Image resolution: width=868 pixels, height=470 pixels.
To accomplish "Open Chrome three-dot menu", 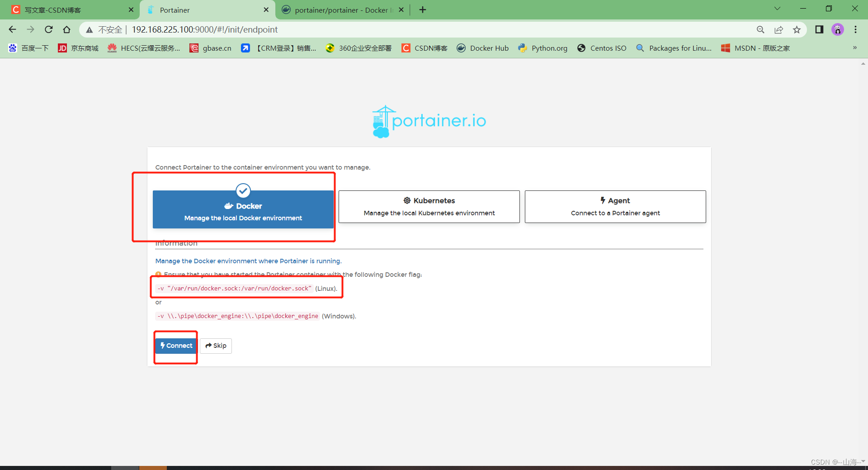I will pyautogui.click(x=855, y=29).
